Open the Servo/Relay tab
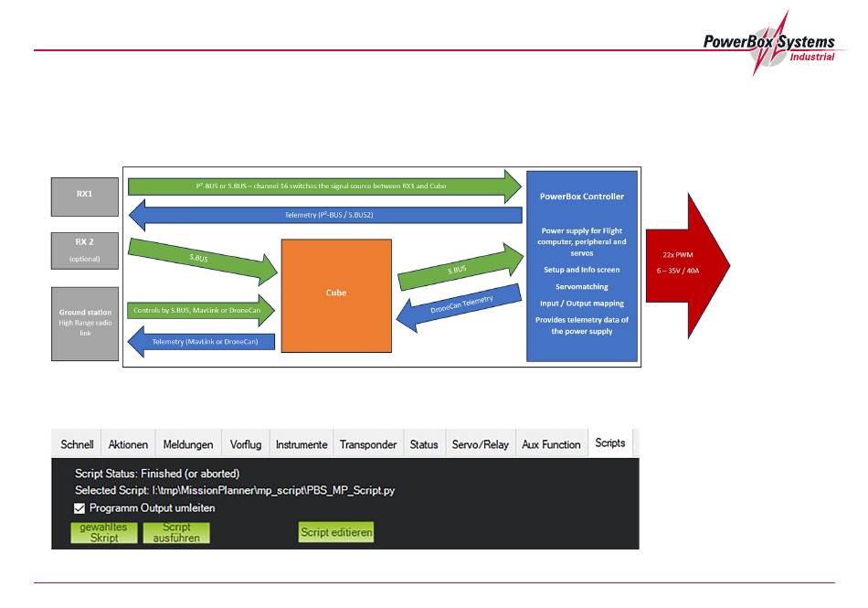The width and height of the screenshot is (868, 608). pyautogui.click(x=481, y=444)
